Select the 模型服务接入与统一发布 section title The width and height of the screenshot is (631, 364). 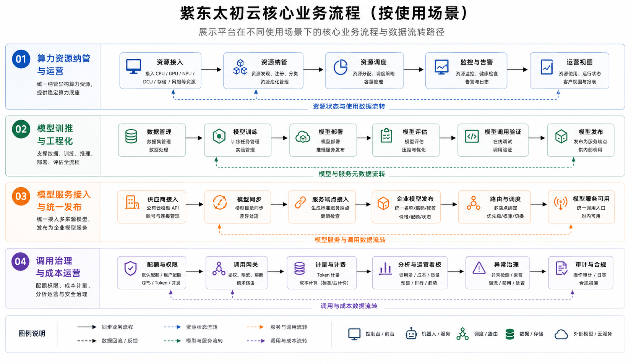click(x=63, y=201)
